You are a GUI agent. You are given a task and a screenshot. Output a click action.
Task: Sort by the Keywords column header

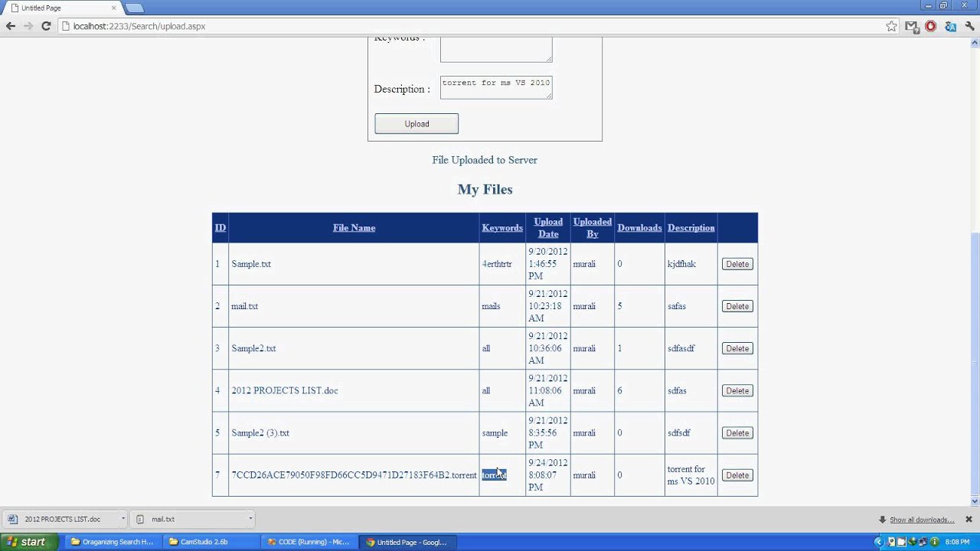pyautogui.click(x=502, y=228)
